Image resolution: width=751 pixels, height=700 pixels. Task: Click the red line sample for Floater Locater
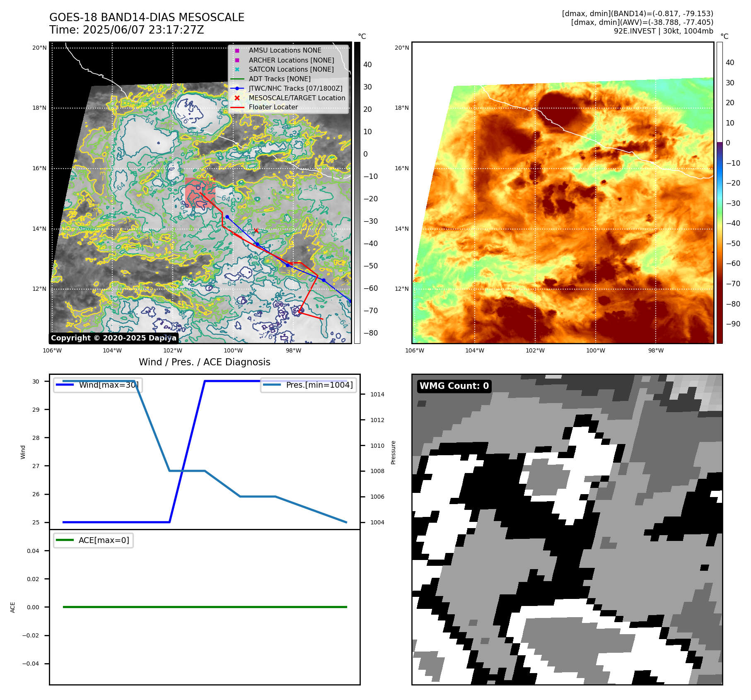click(x=237, y=107)
